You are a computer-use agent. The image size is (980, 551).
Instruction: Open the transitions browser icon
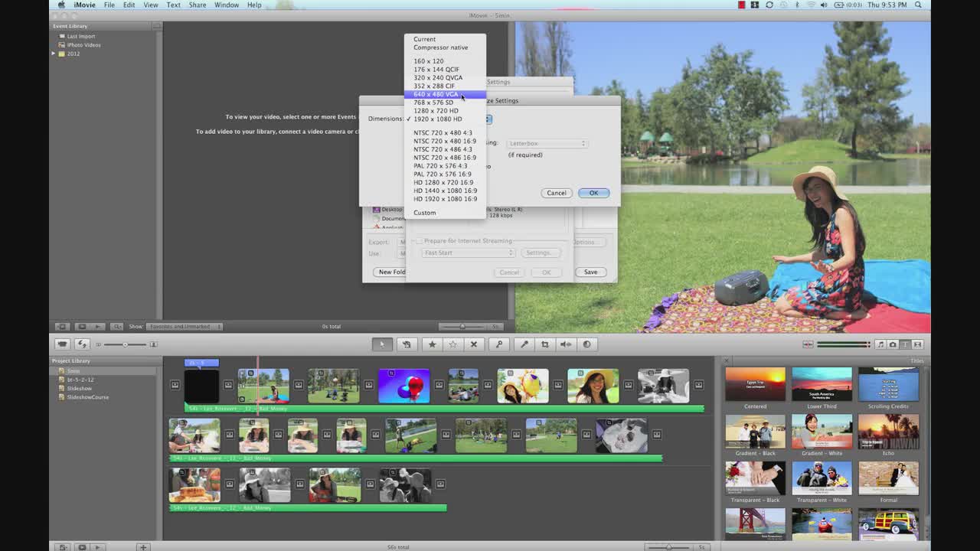click(917, 344)
